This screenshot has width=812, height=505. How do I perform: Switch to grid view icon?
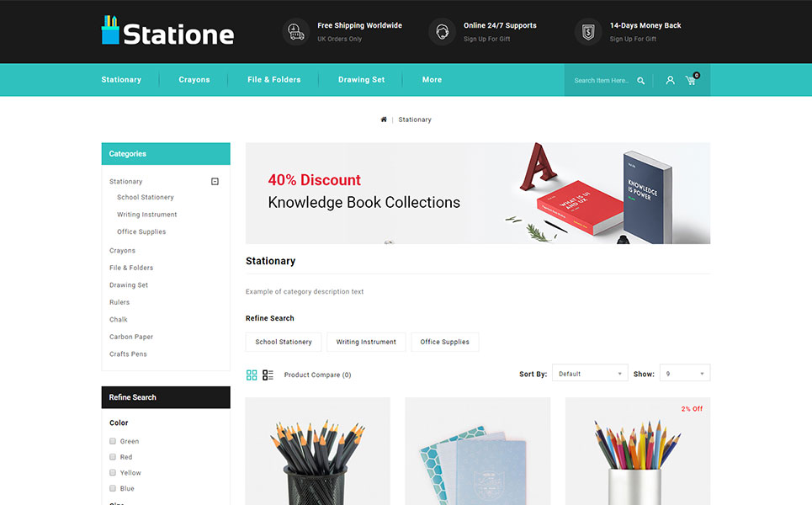coord(252,375)
